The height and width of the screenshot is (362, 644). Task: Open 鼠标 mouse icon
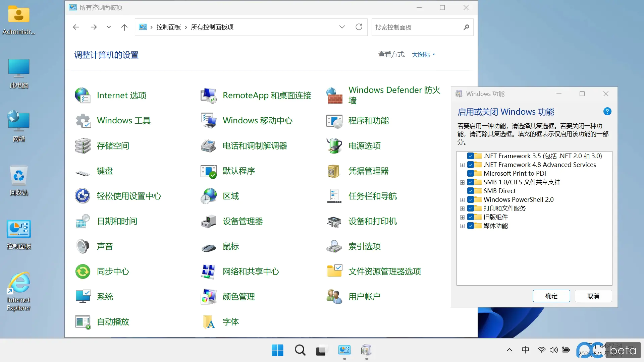point(208,248)
